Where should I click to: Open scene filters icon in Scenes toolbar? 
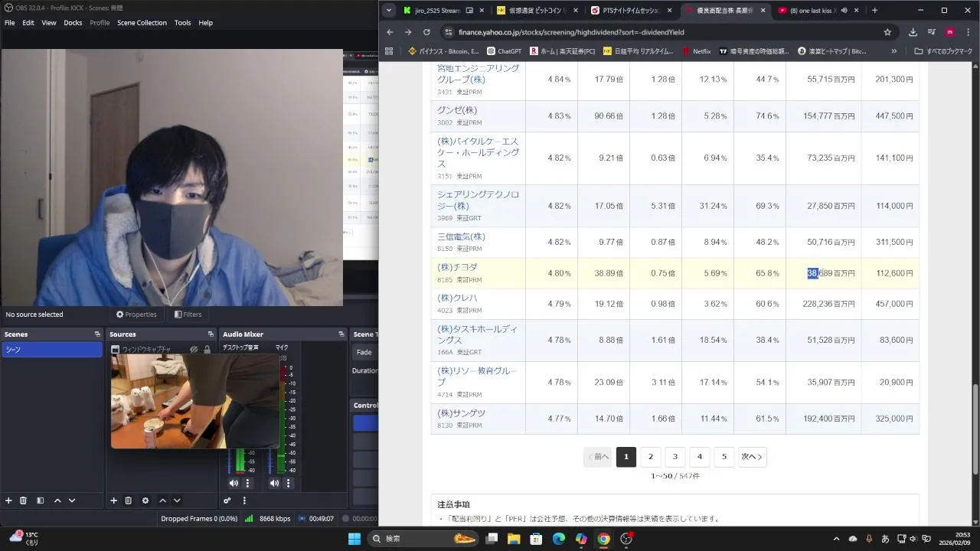tap(40, 500)
